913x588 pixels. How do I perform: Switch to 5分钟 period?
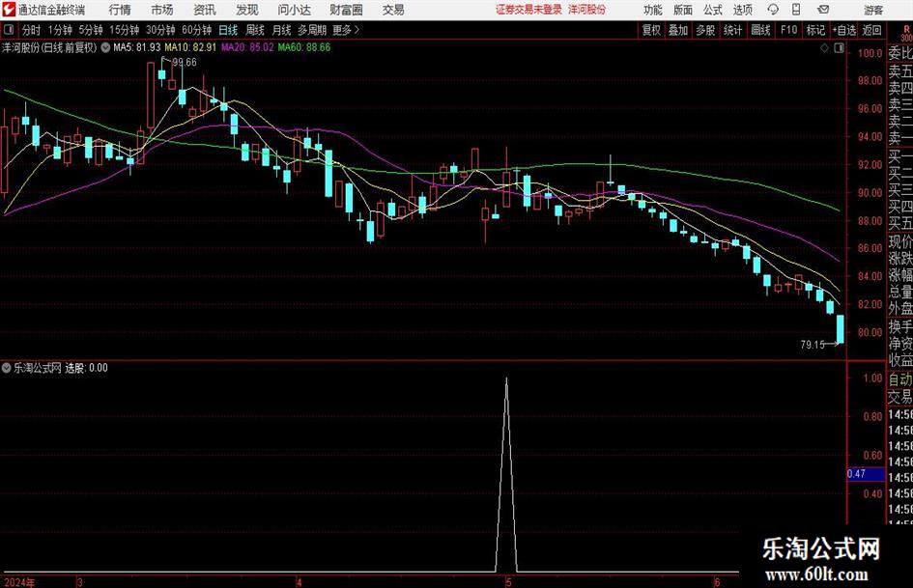[90, 30]
